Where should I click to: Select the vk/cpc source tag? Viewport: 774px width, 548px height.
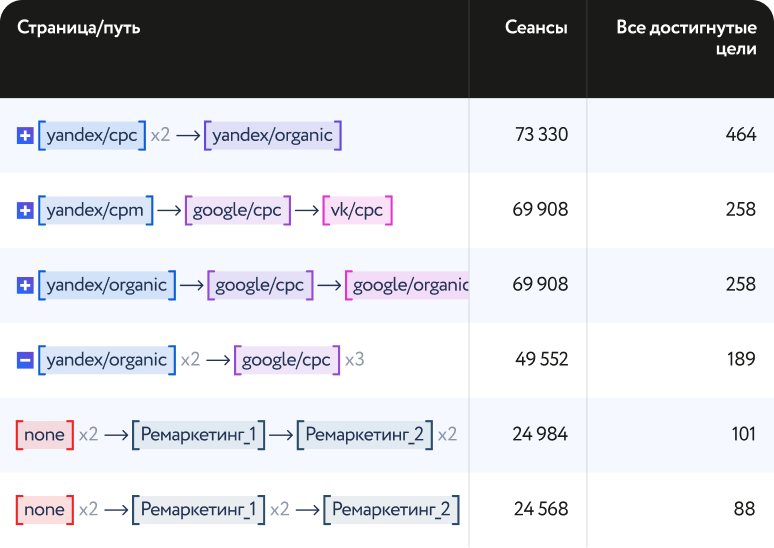click(357, 210)
